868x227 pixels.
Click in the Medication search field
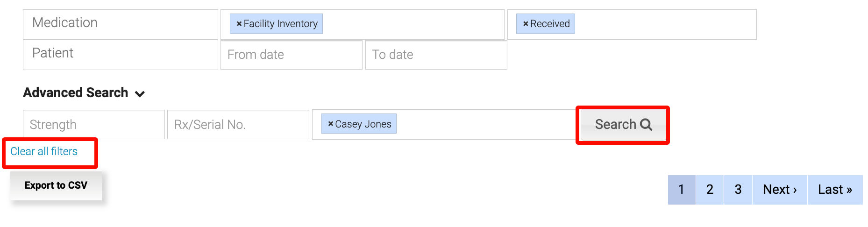[120, 24]
